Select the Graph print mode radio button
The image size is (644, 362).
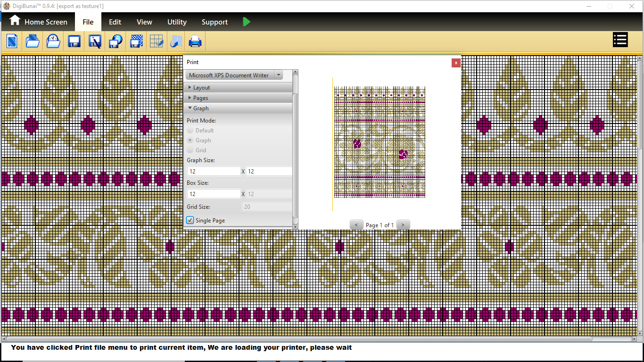click(x=190, y=140)
